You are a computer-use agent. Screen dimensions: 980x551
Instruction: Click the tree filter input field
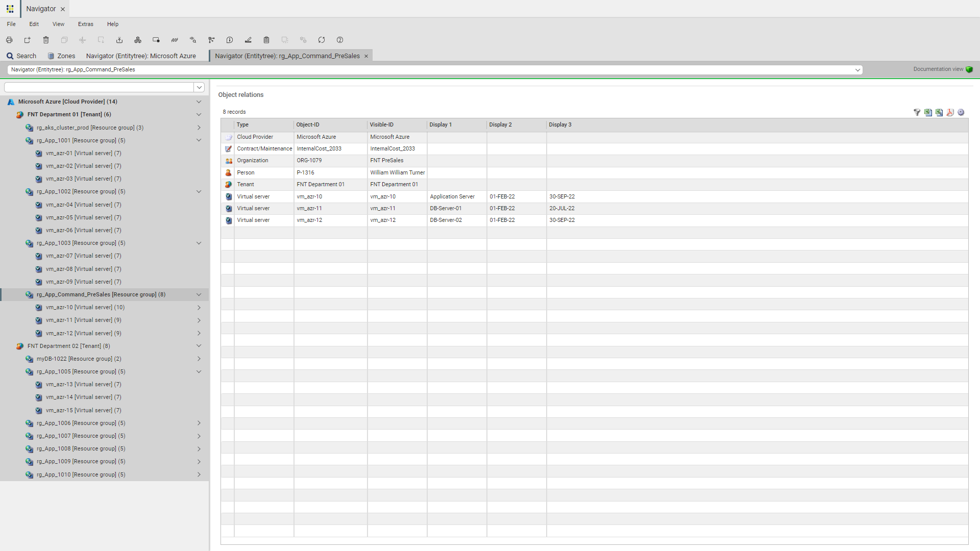point(99,87)
